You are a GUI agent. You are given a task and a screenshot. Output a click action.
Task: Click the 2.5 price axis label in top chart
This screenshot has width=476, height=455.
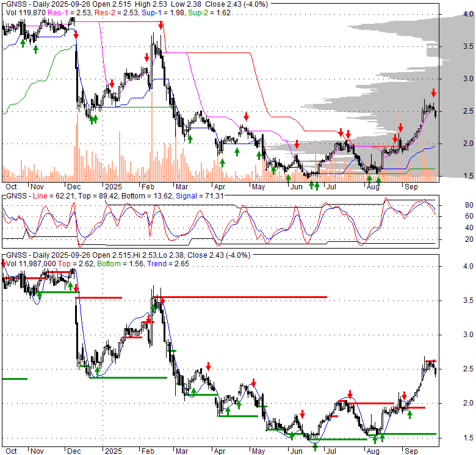pos(468,111)
